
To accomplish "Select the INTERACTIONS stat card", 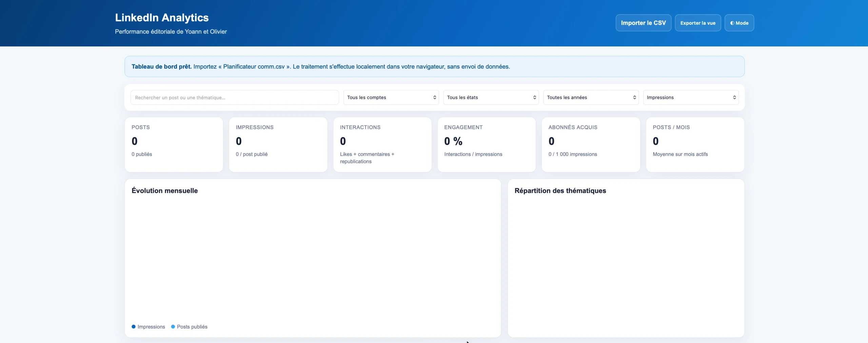I will coord(382,145).
